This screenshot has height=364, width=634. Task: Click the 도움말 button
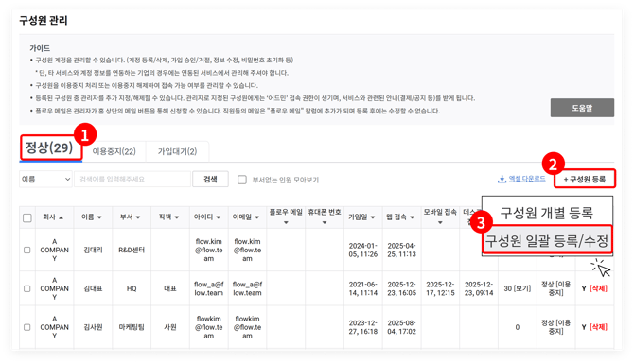click(x=582, y=108)
